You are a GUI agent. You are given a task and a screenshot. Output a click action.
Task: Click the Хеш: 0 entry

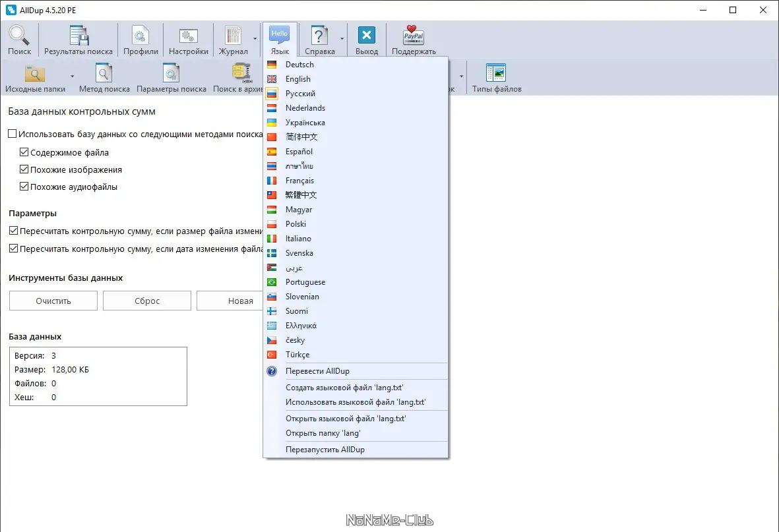35,398
